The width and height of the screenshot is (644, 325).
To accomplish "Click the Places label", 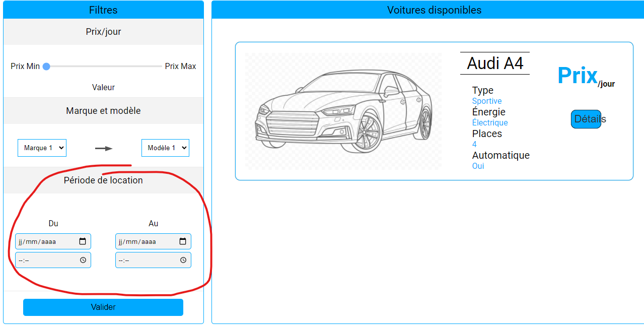I will 487,134.
